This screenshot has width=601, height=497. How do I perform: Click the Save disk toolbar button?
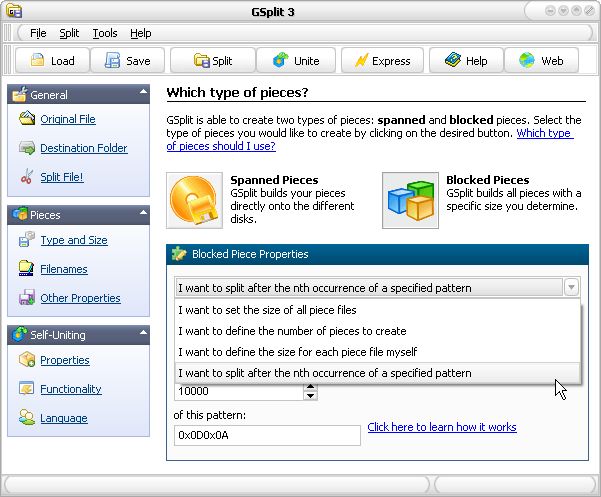[x=126, y=61]
